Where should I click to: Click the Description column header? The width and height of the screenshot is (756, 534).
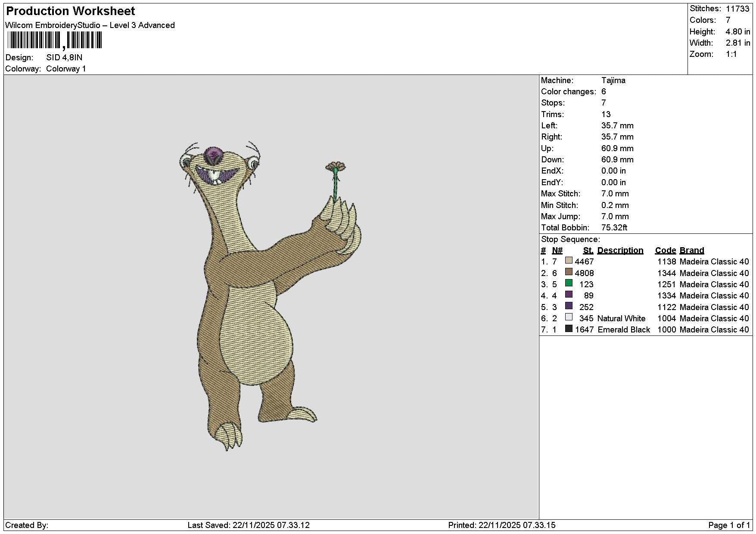pos(620,250)
